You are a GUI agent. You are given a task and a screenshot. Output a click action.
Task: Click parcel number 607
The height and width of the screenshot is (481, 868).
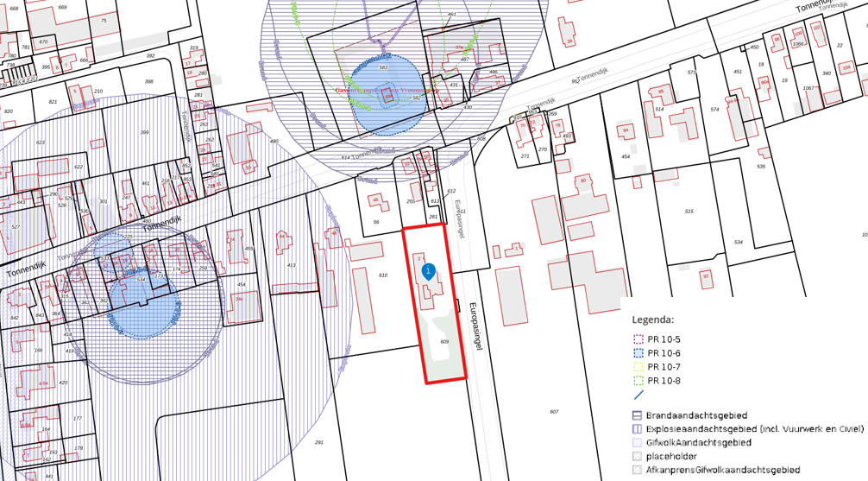point(554,412)
